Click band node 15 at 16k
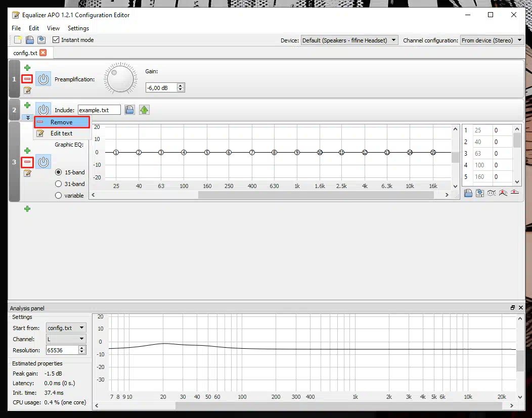Image resolution: width=532 pixels, height=418 pixels. (433, 153)
